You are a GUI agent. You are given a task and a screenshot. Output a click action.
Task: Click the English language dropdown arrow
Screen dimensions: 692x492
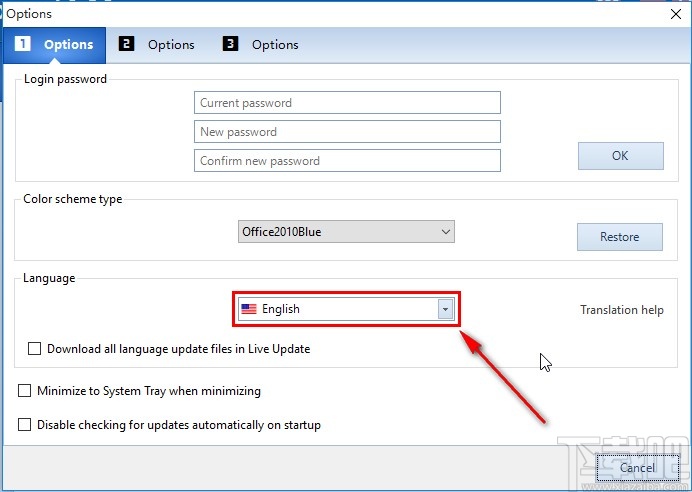click(x=445, y=309)
